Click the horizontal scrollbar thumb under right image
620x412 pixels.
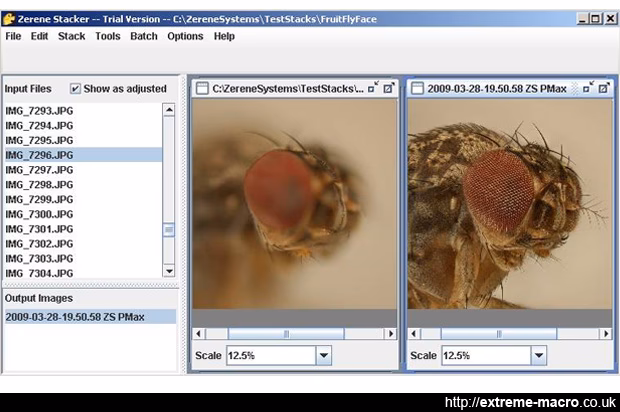click(499, 334)
